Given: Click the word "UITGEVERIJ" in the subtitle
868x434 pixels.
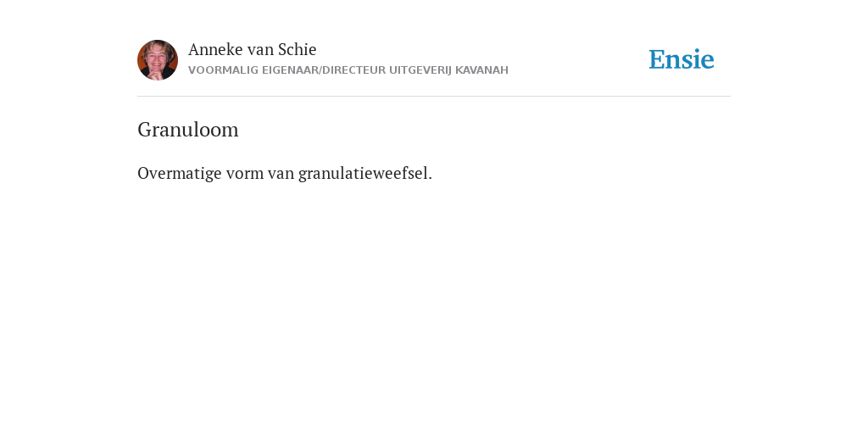Looking at the screenshot, I should point(420,70).
